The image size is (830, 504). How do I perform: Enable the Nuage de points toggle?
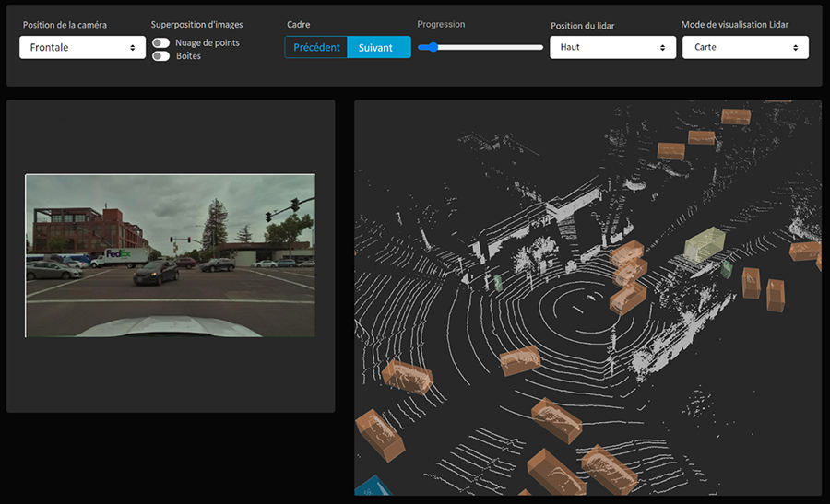pyautogui.click(x=161, y=42)
